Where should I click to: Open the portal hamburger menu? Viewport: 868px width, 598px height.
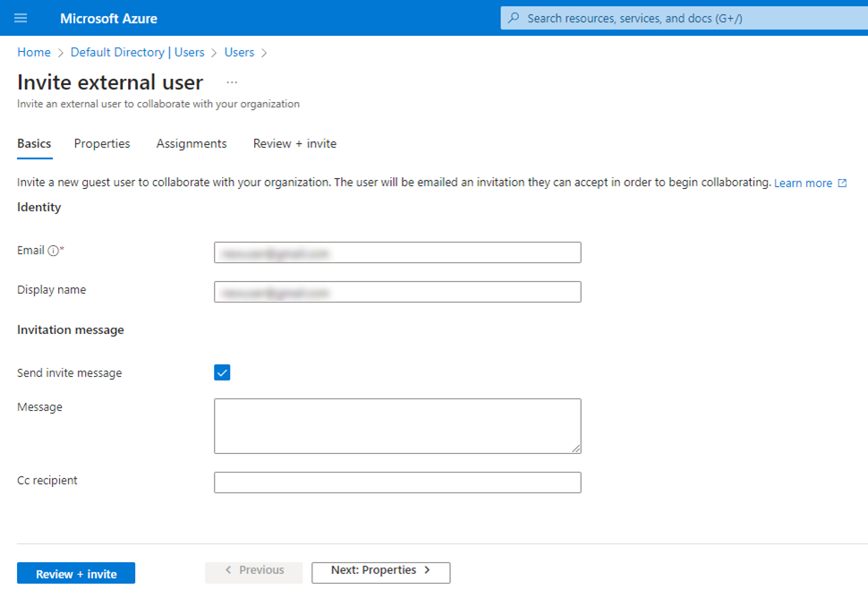click(21, 18)
